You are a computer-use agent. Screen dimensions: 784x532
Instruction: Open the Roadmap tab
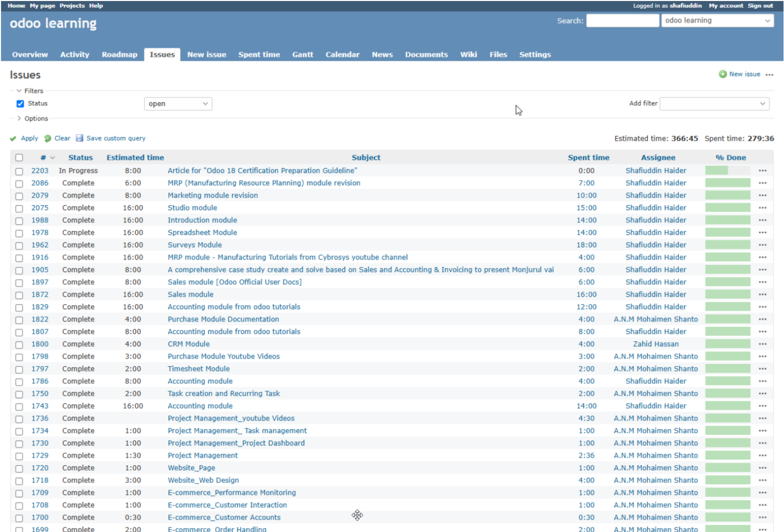coord(119,55)
